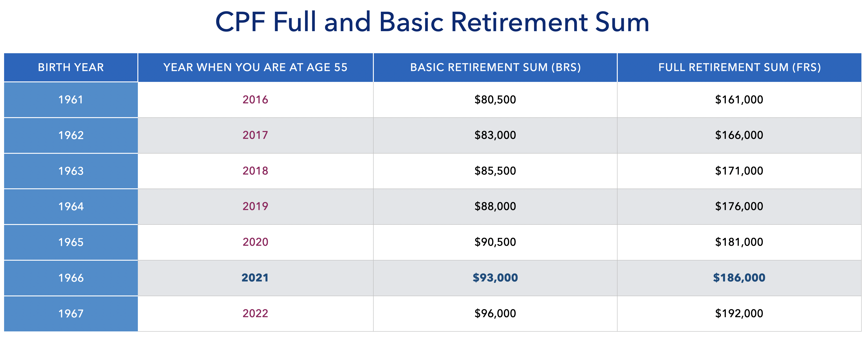Select the $176,000 FRS value
868x338 pixels.
click(739, 207)
